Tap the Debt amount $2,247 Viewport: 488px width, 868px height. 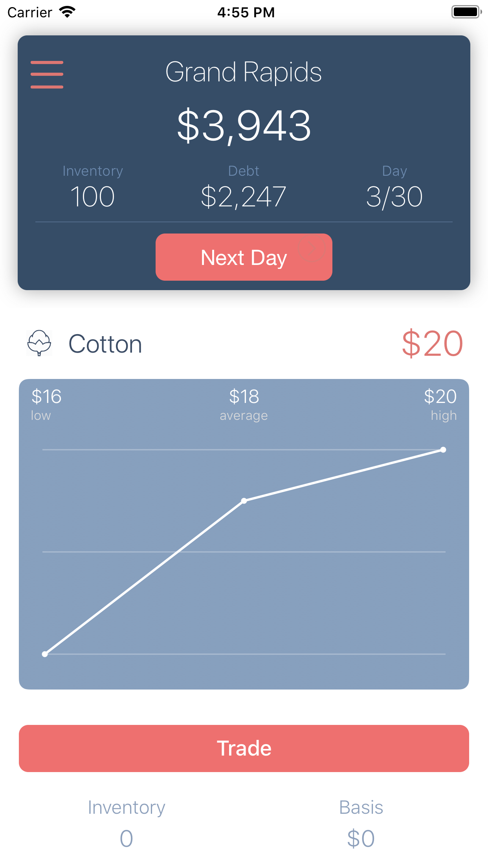point(244,197)
